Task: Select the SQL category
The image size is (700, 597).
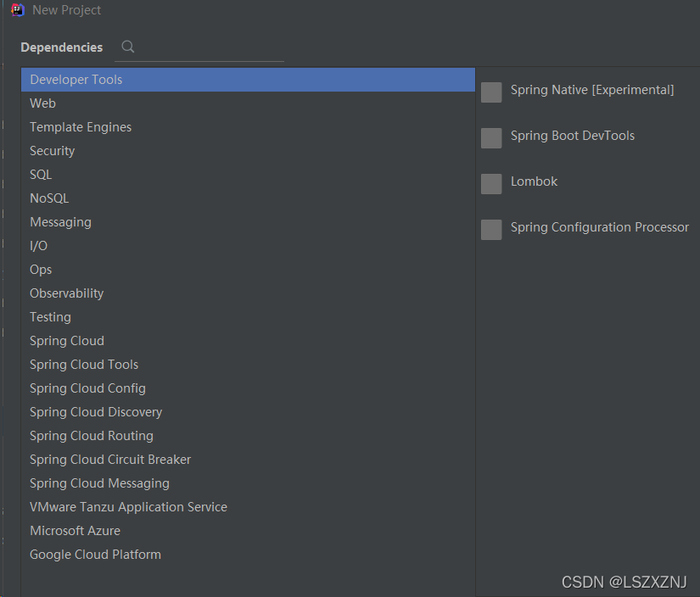Action: coord(248,175)
